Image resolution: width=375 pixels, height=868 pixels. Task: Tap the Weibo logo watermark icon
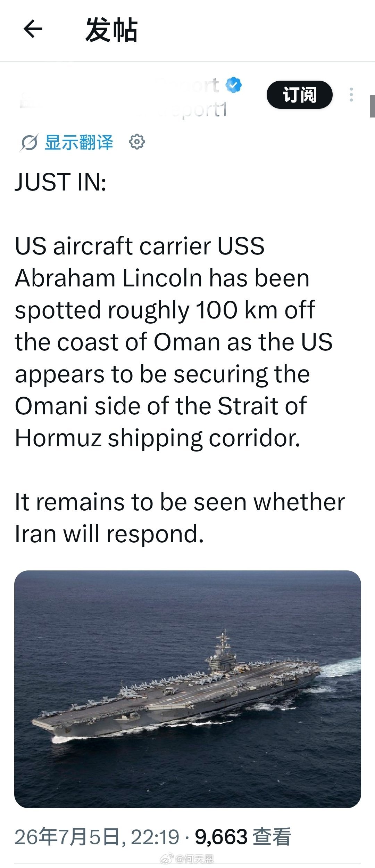click(x=167, y=859)
